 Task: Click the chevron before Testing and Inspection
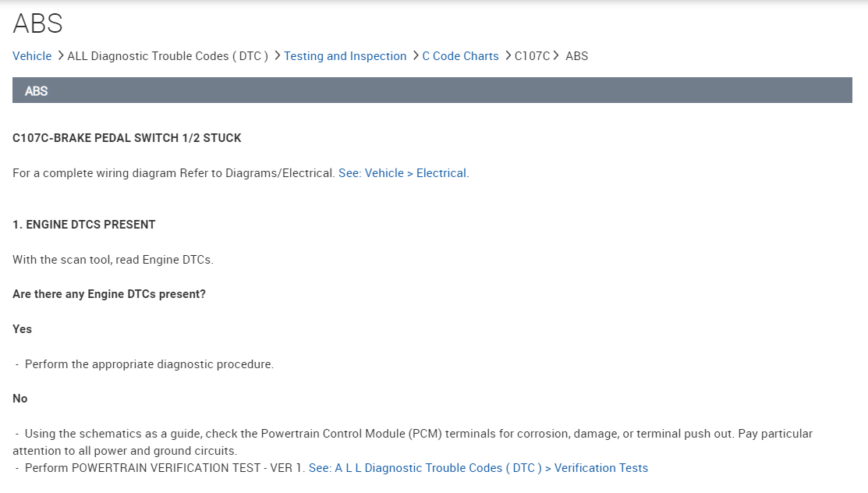click(277, 56)
